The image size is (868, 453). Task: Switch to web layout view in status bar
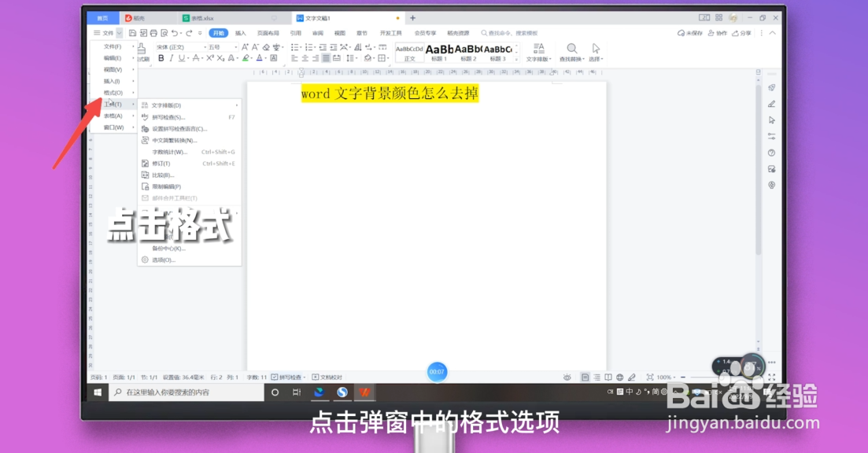pyautogui.click(x=620, y=377)
